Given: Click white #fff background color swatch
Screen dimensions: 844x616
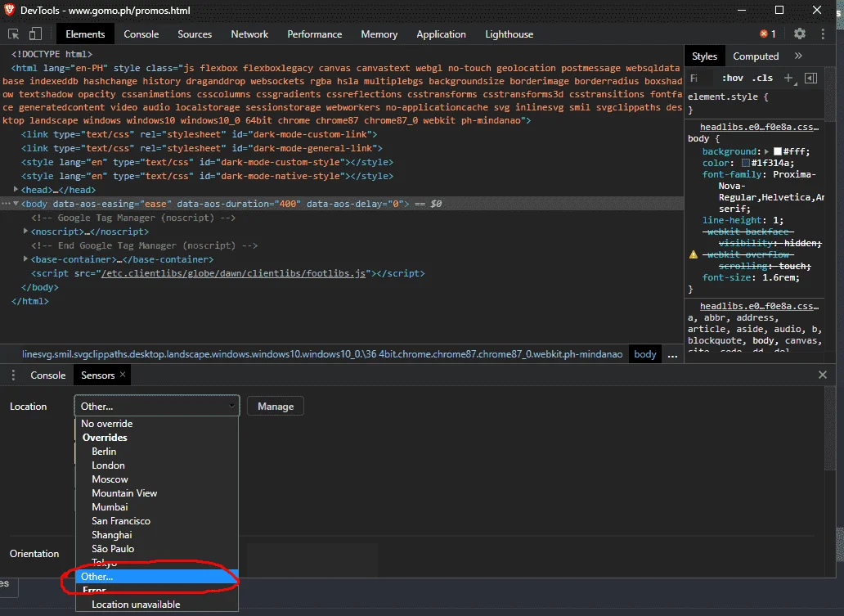Looking at the screenshot, I should pyautogui.click(x=777, y=152).
